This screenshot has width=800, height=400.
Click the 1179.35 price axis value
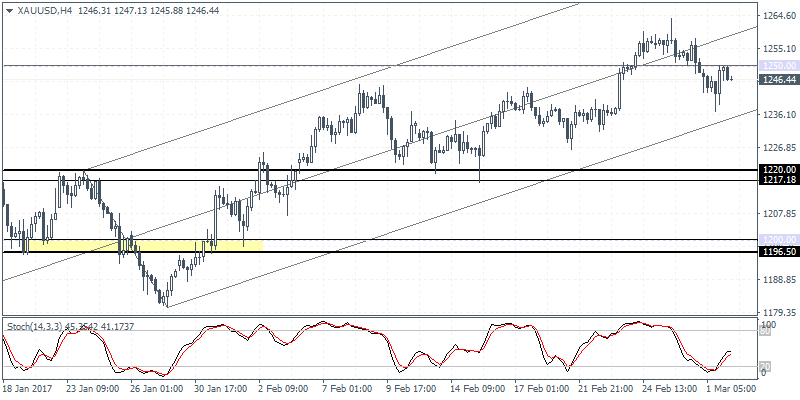point(782,312)
